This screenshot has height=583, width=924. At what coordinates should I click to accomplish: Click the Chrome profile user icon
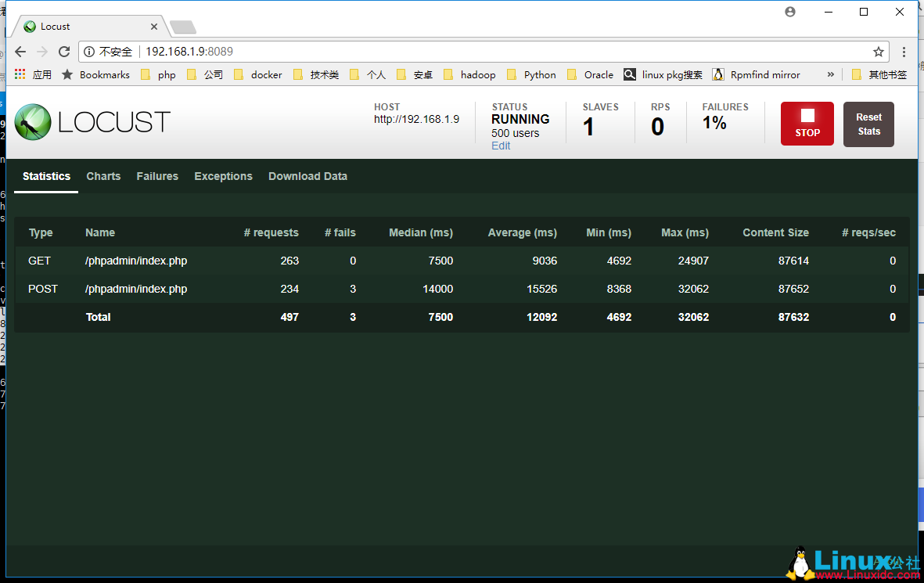[790, 12]
